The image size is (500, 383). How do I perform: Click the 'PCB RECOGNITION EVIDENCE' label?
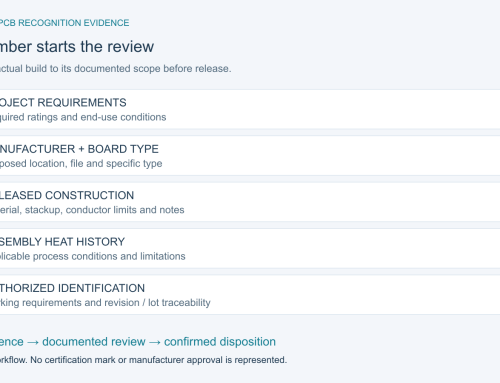(x=64, y=23)
